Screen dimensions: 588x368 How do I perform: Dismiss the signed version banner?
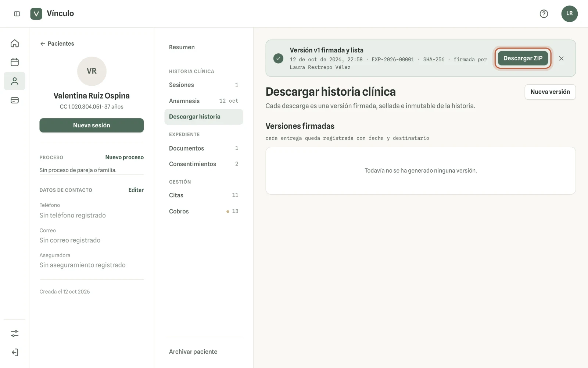(561, 59)
